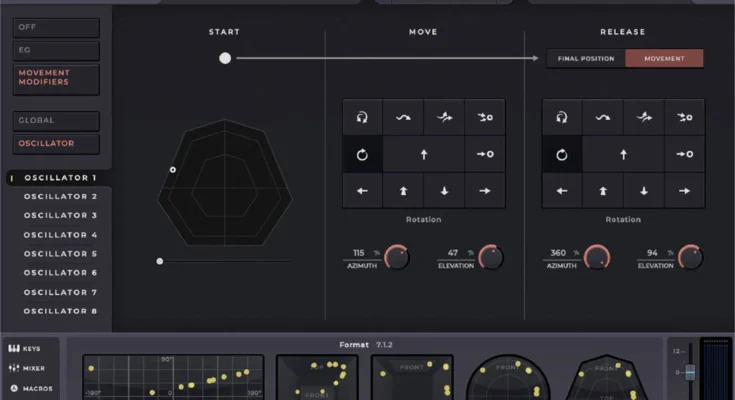Image resolution: width=735 pixels, height=400 pixels.
Task: Select the rotation icon in the Move grid
Action: (x=362, y=154)
